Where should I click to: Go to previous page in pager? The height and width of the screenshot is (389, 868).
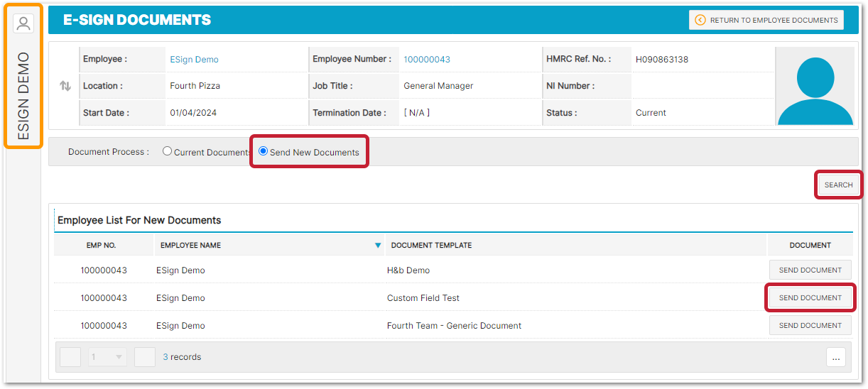(70, 357)
